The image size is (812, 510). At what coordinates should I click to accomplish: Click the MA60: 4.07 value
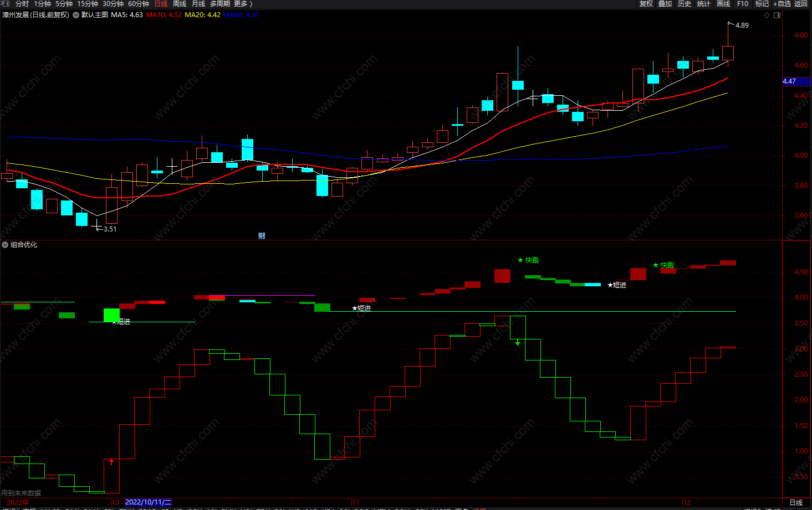click(241, 15)
